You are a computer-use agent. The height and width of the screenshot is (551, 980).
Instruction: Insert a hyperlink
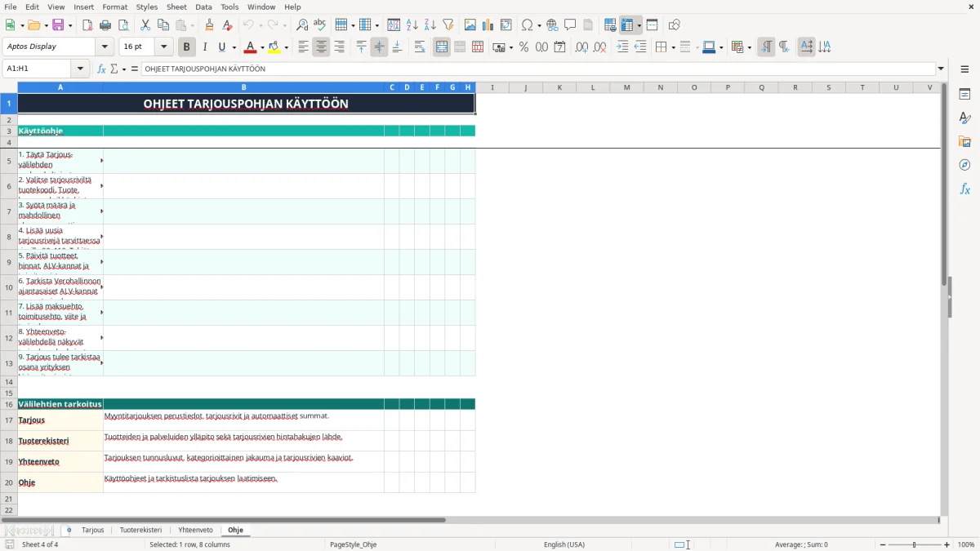pos(552,25)
